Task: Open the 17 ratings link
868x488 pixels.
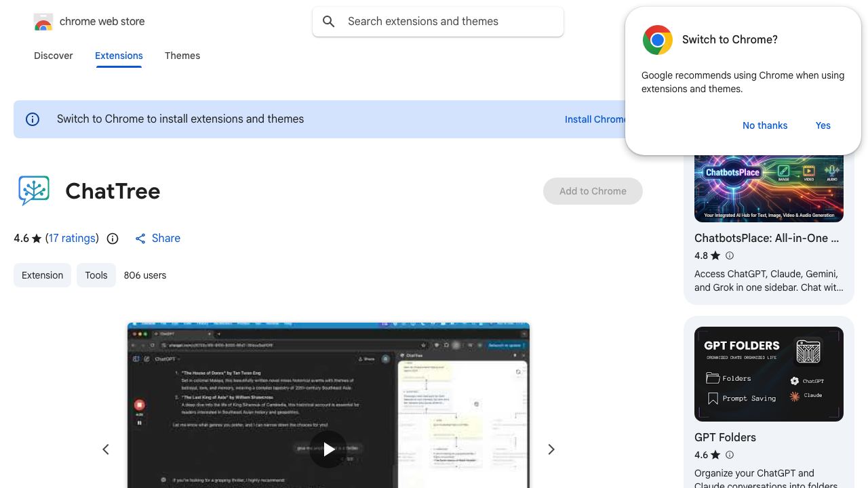Action: (72, 239)
